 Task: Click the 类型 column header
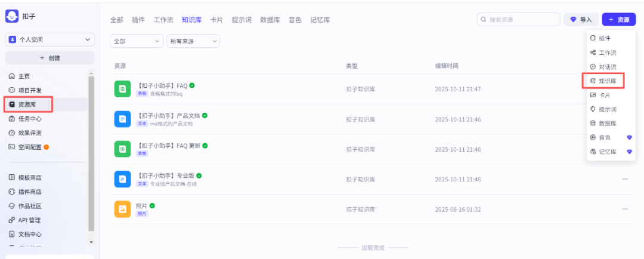[x=352, y=66]
